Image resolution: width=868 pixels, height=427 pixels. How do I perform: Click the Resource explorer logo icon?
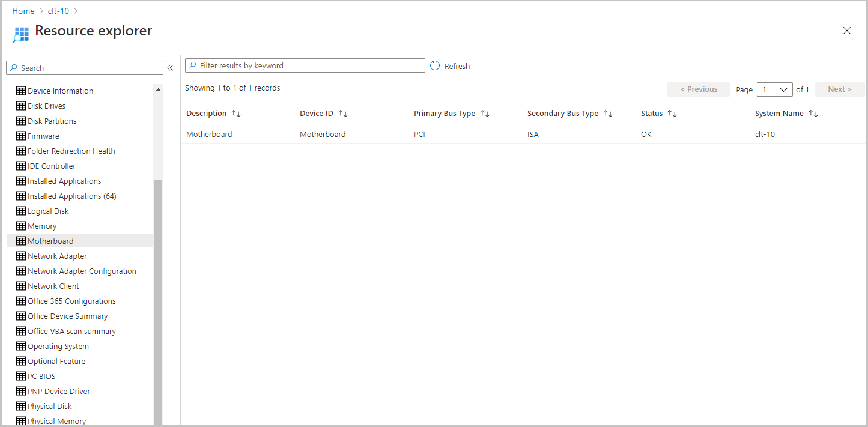(20, 34)
